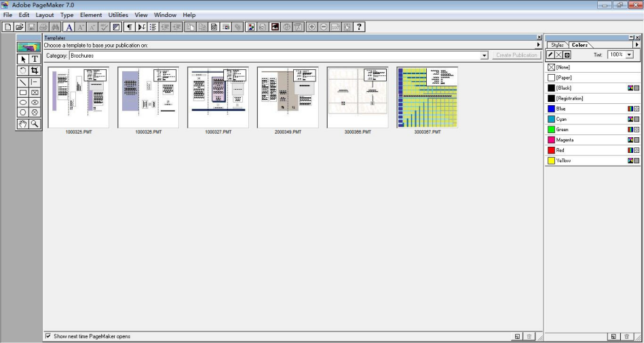644x343 pixels.
Task: Select the Green color entry
Action: pos(592,130)
